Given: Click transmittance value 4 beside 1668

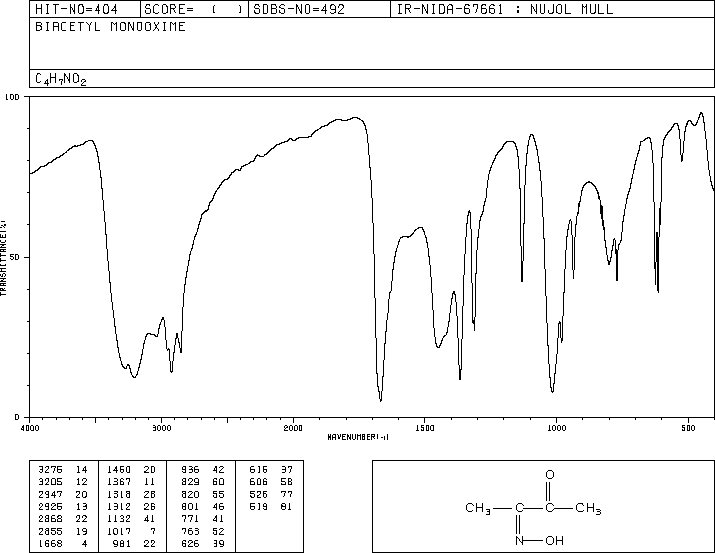Looking at the screenshot, I should pos(84,543).
